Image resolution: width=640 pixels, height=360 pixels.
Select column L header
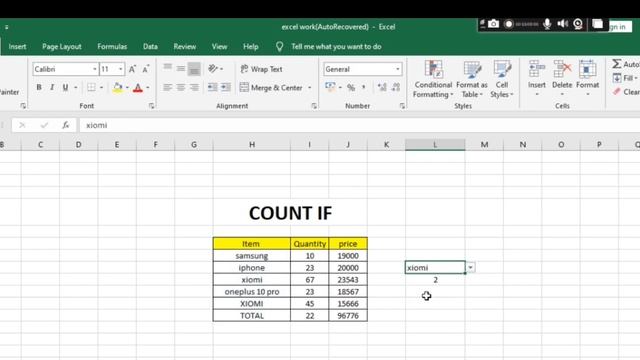(x=435, y=144)
